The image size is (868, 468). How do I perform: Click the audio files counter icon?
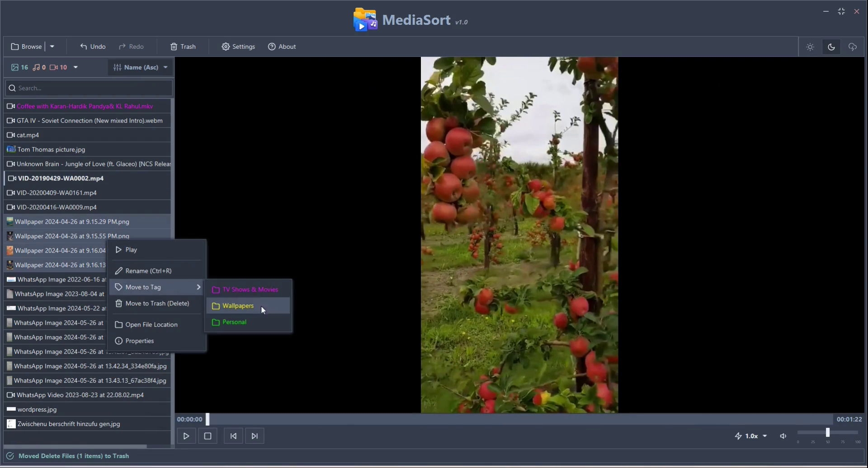38,67
